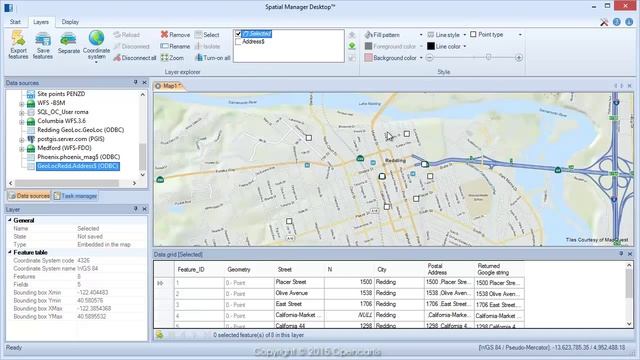This screenshot has height=360, width=640.
Task: Pin the Data grid panel
Action: [621, 254]
